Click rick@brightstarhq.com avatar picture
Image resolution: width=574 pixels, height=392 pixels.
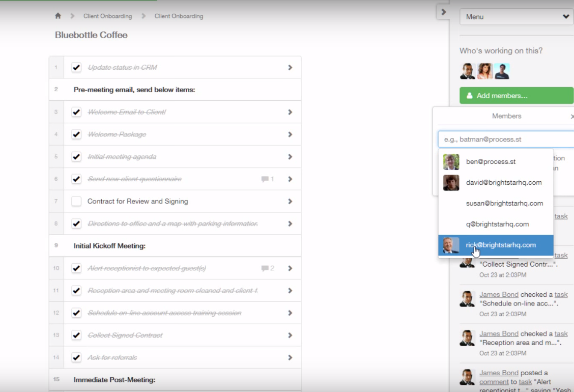pos(451,245)
